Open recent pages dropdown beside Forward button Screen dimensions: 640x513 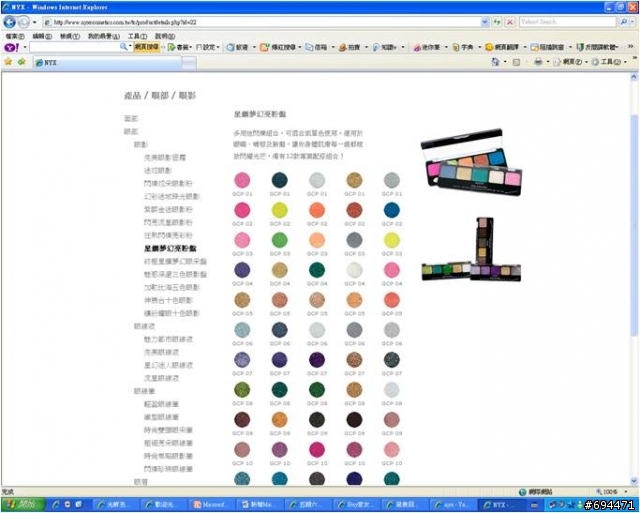coord(34,22)
